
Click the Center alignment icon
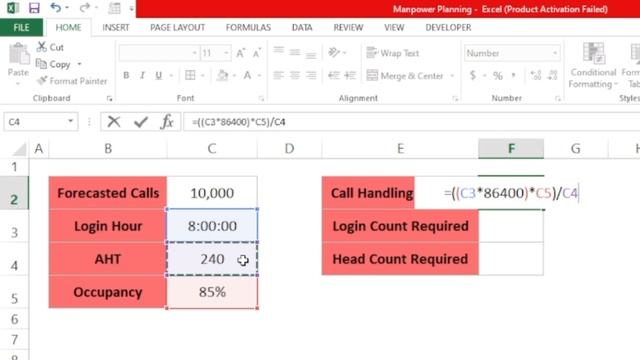click(x=295, y=76)
